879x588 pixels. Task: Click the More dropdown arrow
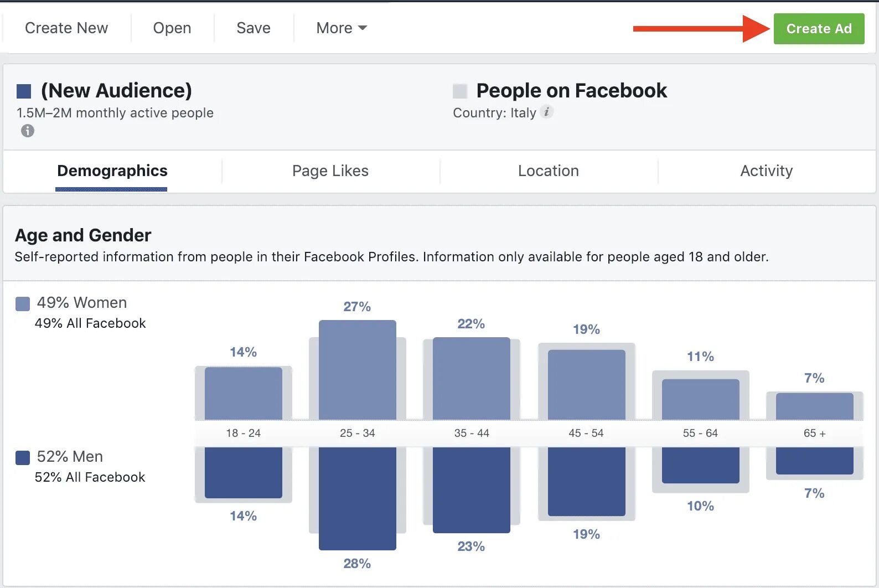[363, 28]
